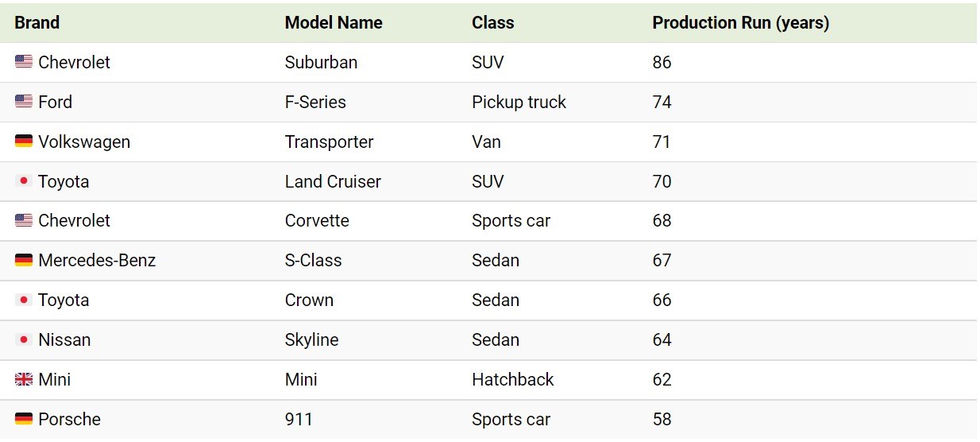Select the Brand column header
Viewport: 980px width, 442px height.
click(x=37, y=23)
